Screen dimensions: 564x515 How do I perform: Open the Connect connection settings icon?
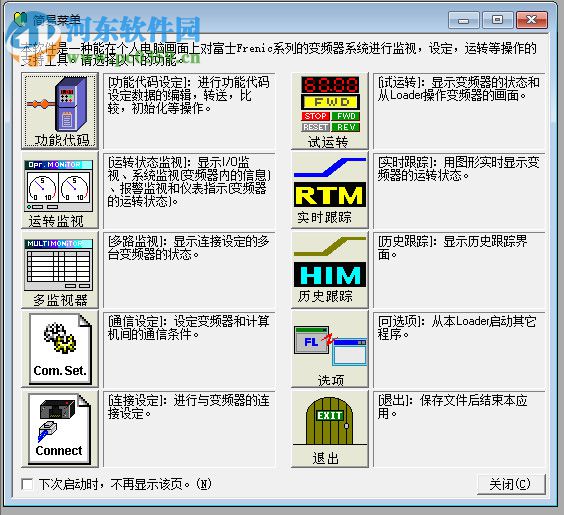pyautogui.click(x=60, y=429)
